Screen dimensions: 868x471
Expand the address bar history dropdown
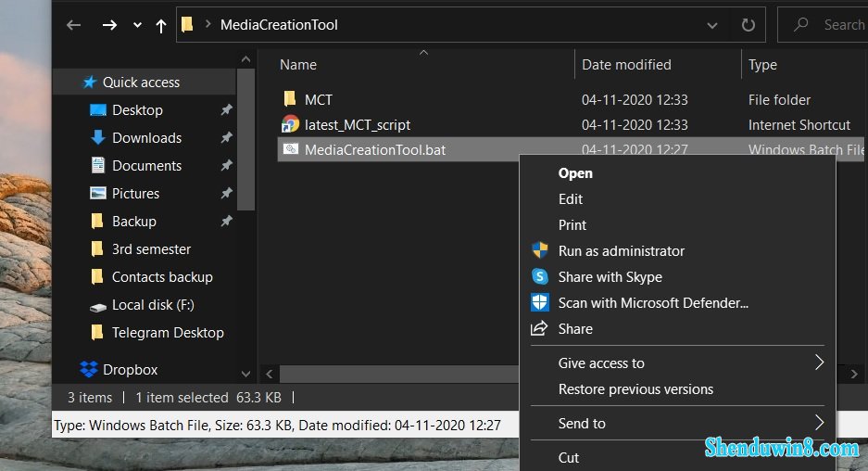point(712,25)
